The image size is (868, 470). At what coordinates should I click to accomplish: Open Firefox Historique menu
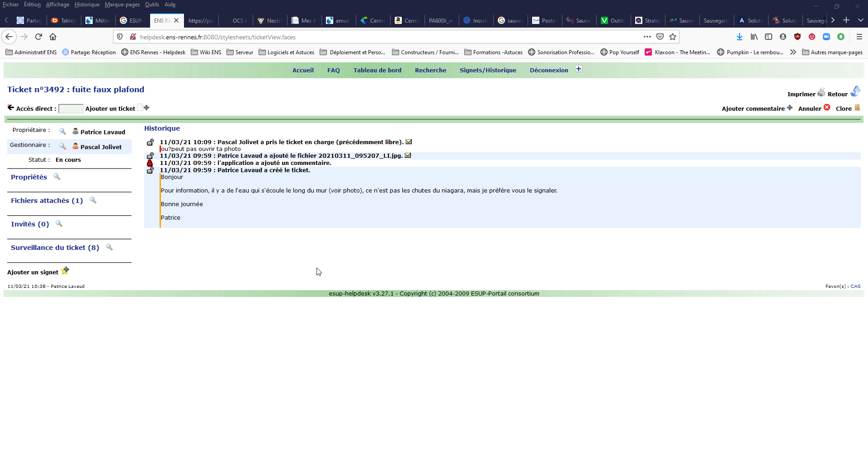pos(87,5)
